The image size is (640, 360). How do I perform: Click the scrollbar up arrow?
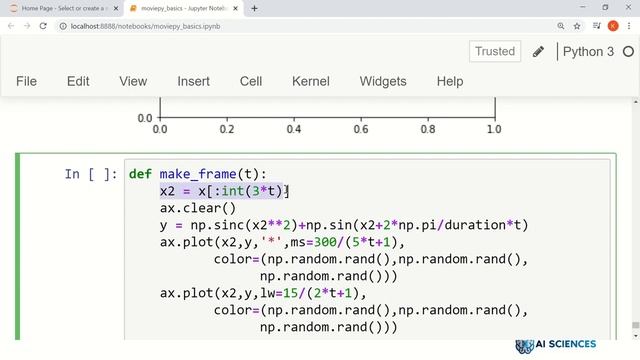click(x=636, y=102)
